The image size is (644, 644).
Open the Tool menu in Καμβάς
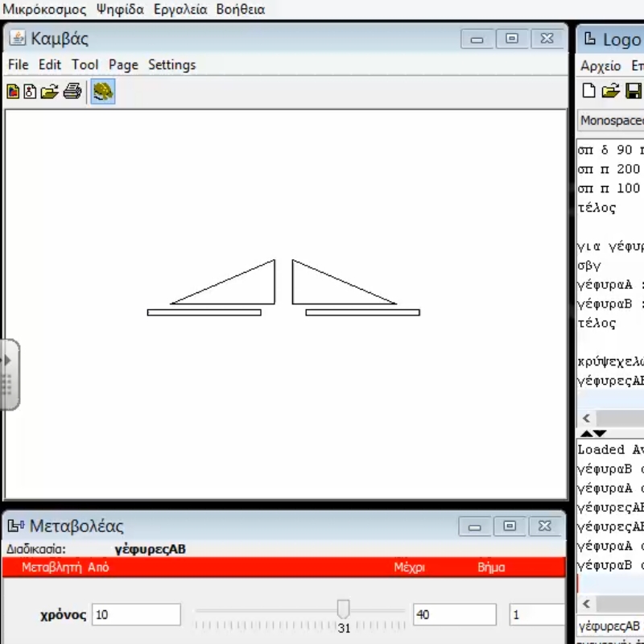(x=85, y=65)
